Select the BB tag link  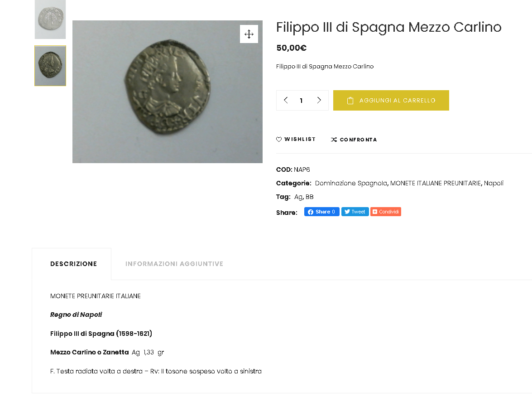[309, 197]
